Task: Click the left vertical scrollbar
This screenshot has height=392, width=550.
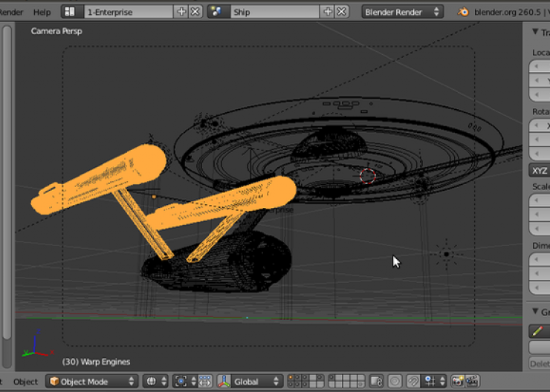Action: (x=7, y=182)
